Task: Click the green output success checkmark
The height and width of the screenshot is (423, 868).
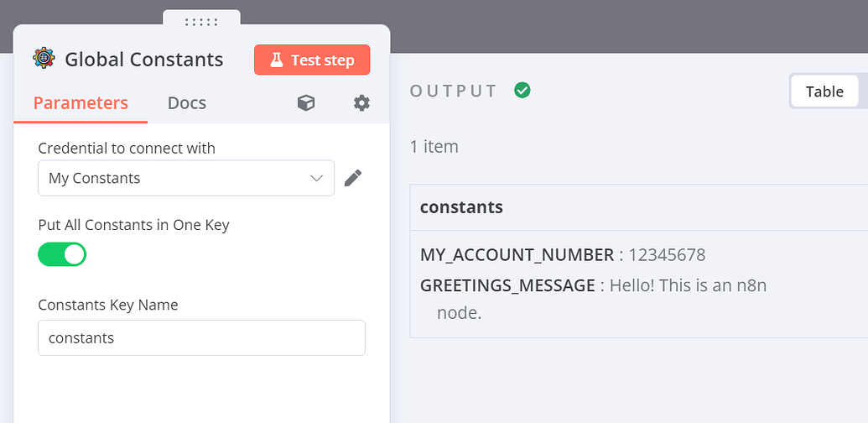Action: click(522, 91)
